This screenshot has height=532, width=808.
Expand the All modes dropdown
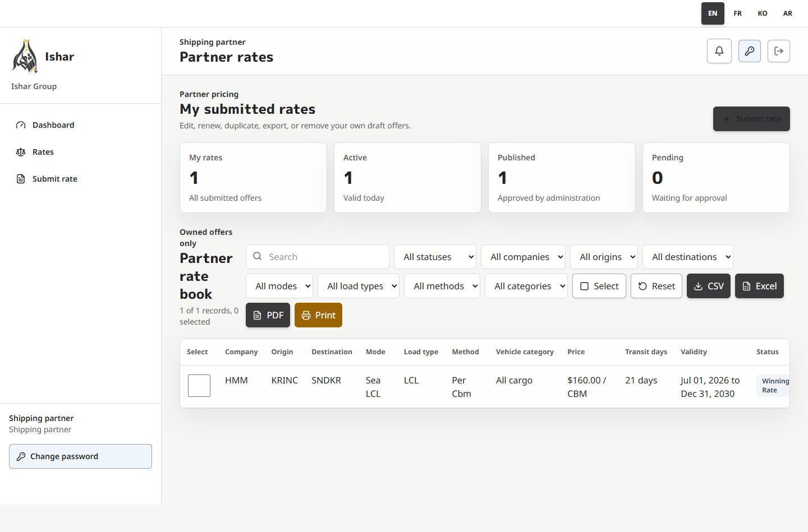[x=279, y=286]
